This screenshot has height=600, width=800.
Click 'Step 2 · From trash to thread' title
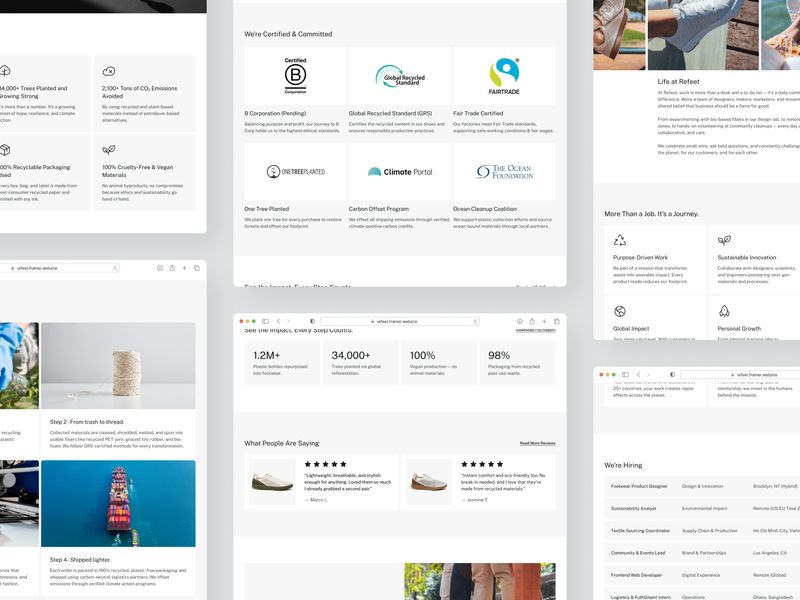87,422
